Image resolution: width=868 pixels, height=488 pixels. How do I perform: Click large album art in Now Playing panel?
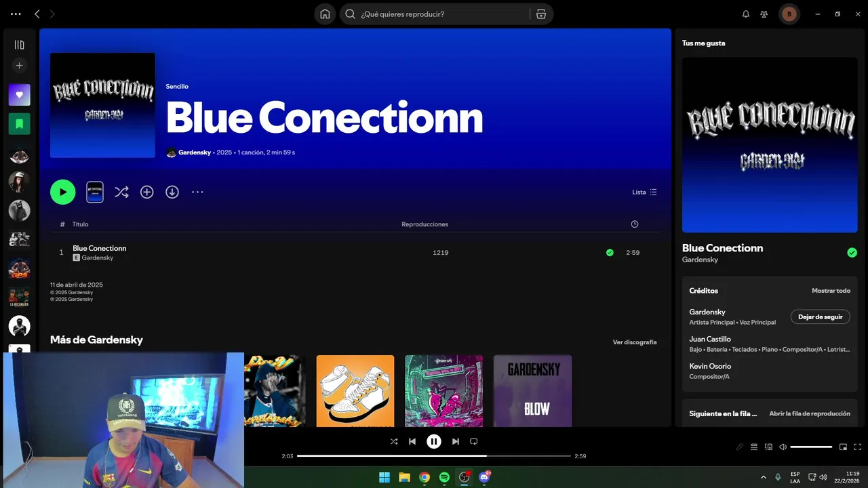click(770, 145)
